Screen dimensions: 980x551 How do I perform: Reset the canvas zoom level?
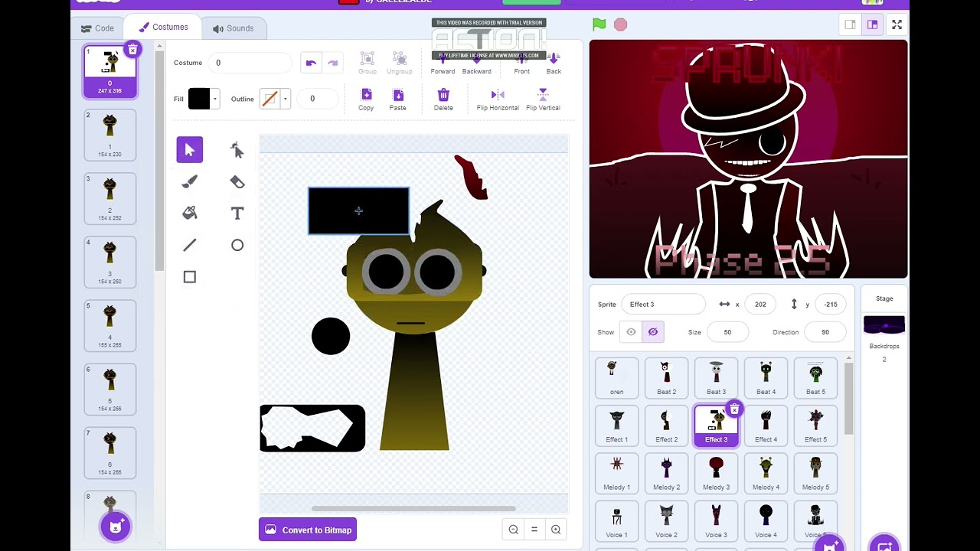tap(534, 530)
